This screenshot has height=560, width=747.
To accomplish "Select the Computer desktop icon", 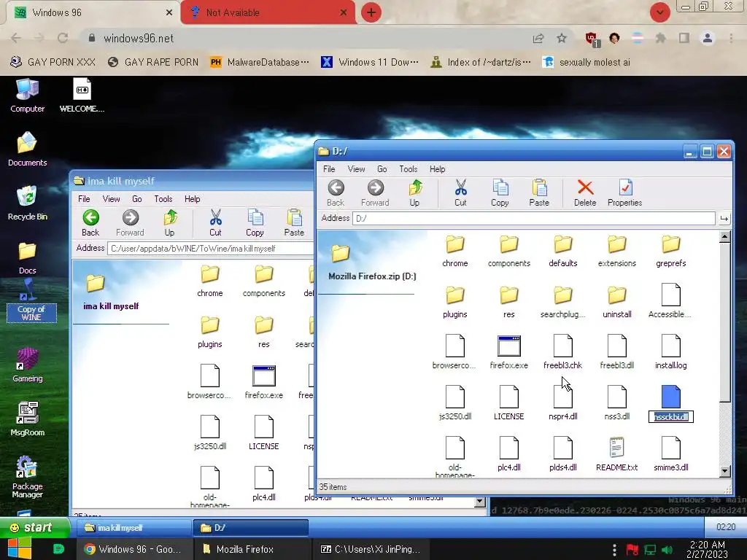I will point(27,96).
